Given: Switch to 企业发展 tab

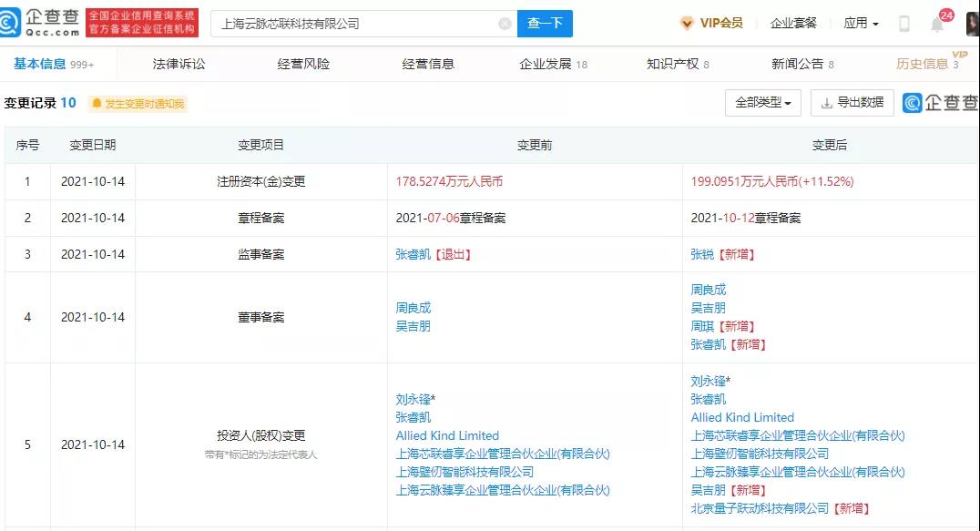Looking at the screenshot, I should (553, 64).
